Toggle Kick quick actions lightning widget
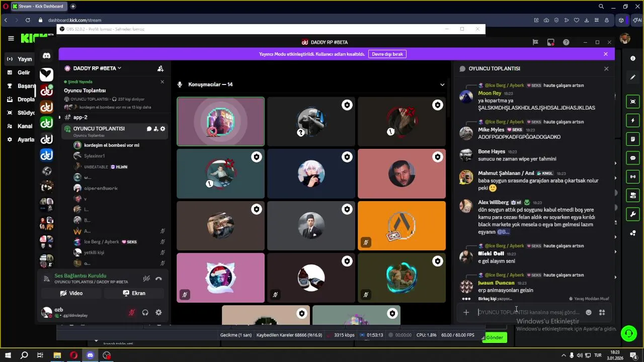This screenshot has height=362, width=644. point(633,121)
